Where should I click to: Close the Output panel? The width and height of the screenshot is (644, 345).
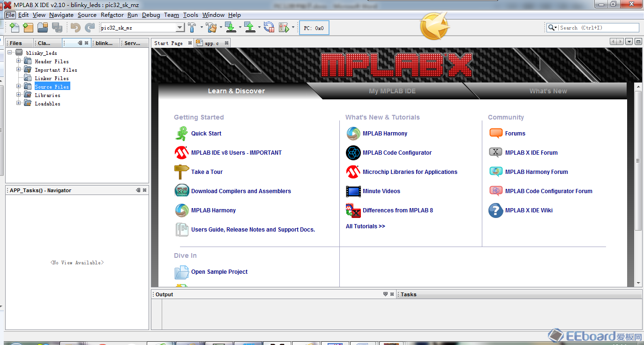392,294
